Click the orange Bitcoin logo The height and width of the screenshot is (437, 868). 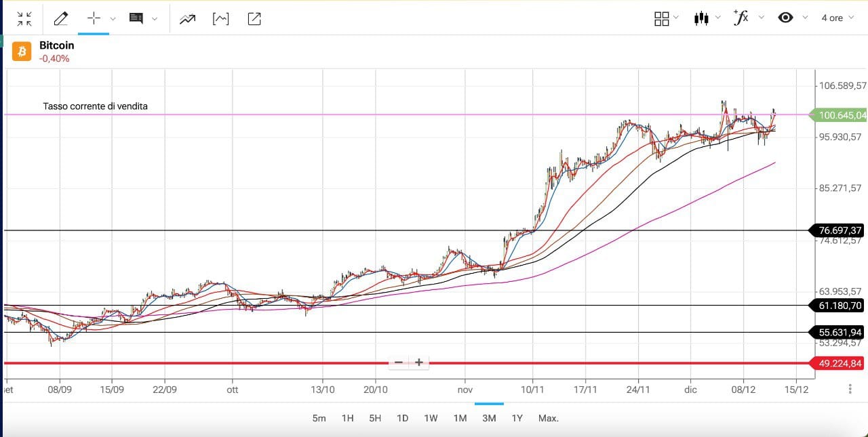[x=22, y=51]
